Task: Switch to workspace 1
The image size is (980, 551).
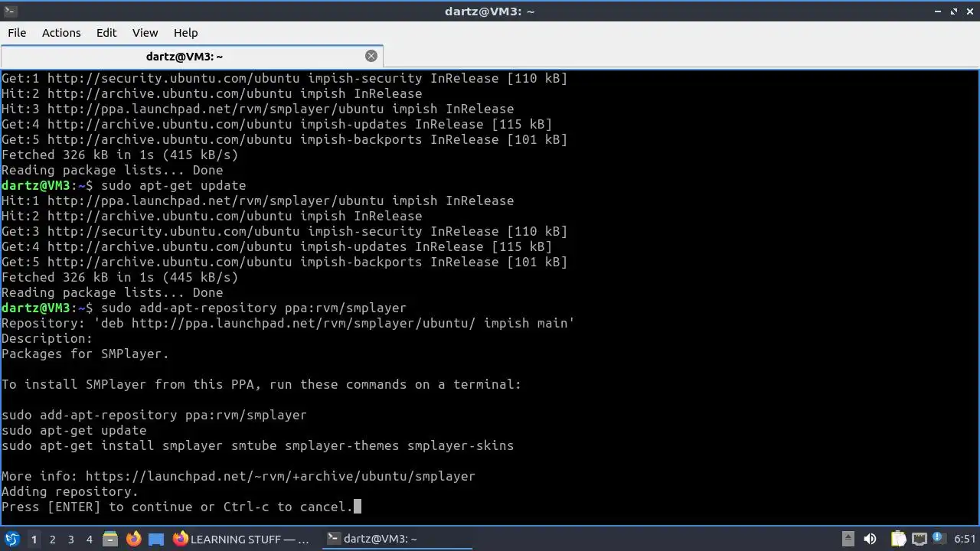Action: 34,540
